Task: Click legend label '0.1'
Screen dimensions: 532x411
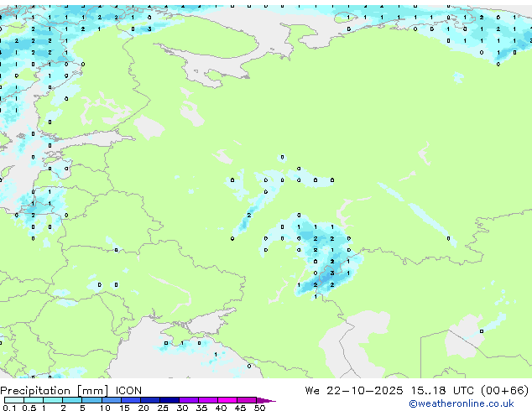Action: 9,408
